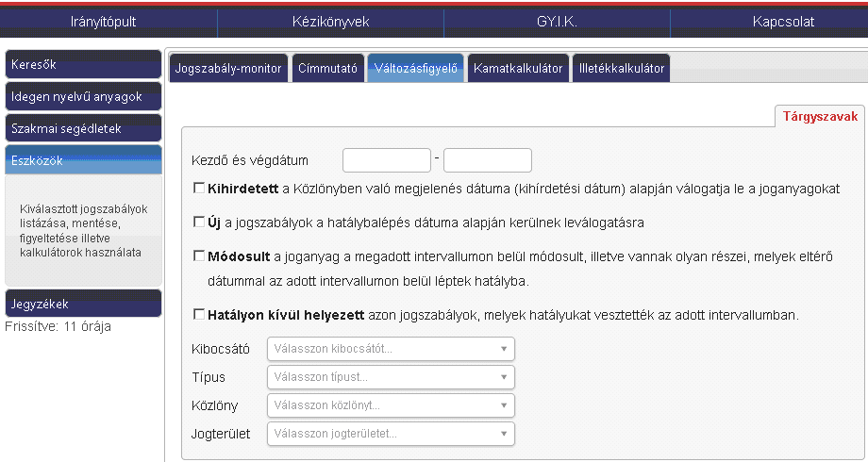Tick the Új checkbox
This screenshot has width=868, height=462.
[x=199, y=223]
